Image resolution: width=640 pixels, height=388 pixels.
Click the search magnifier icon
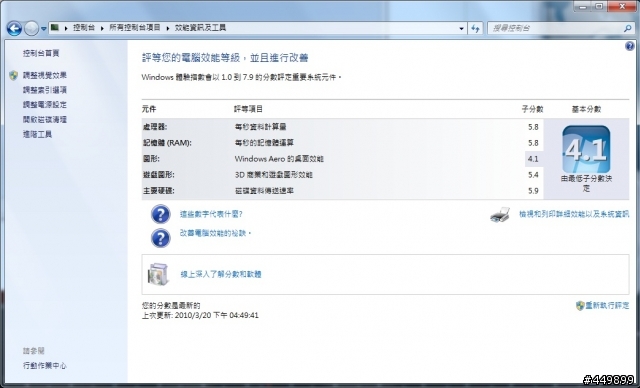point(627,28)
